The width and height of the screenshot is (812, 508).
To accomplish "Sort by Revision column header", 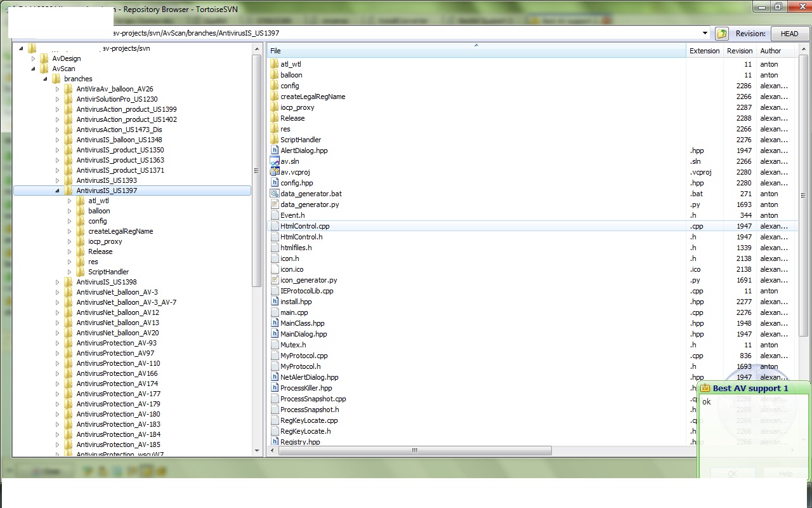I will tap(740, 51).
